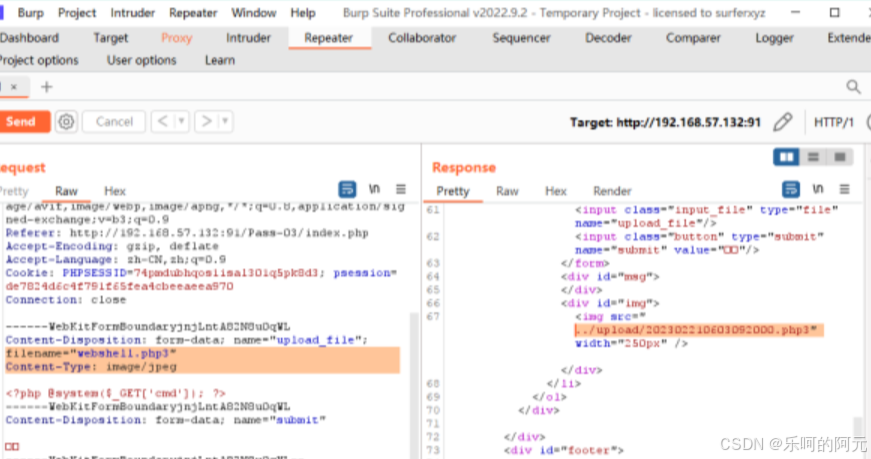Expand the forward history dropdown arrow
This screenshot has height=459, width=871.
(x=225, y=121)
